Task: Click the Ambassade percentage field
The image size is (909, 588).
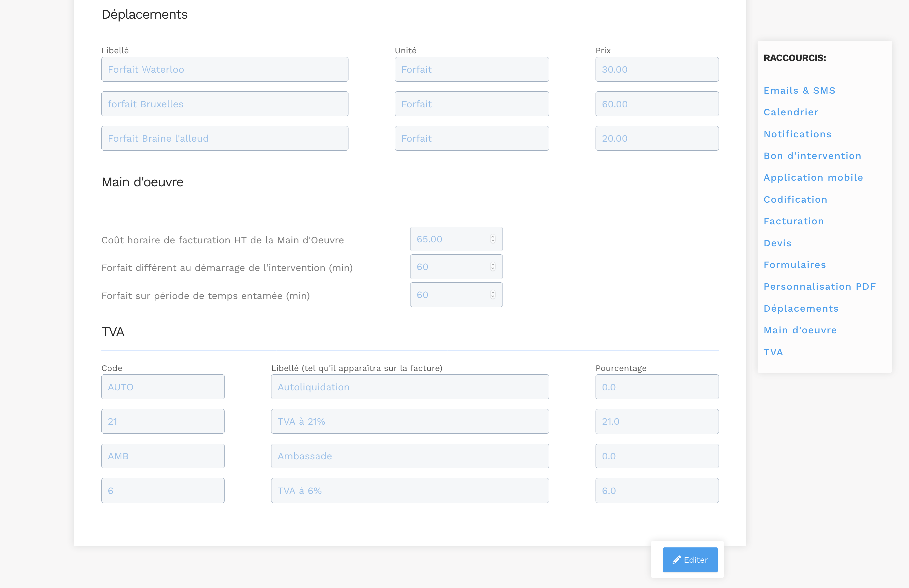Action: click(657, 456)
